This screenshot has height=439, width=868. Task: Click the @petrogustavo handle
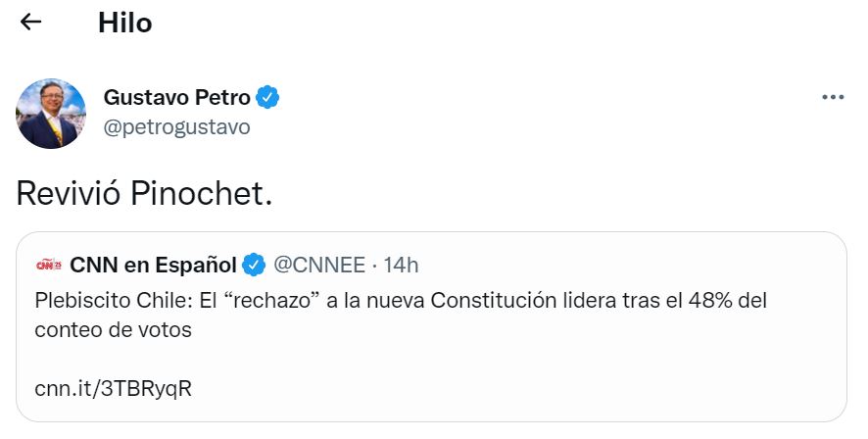pos(176,127)
